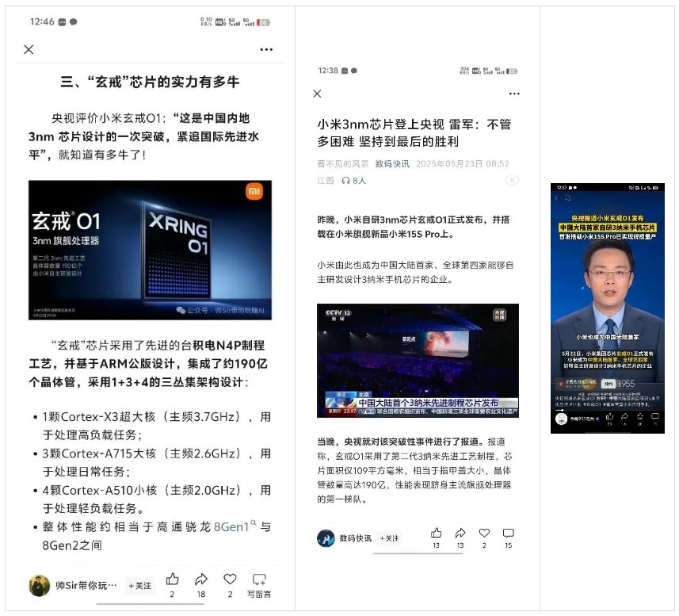Viewport: 679px width, 616px height.
Task: Tap the 12:38 clock in the status bar
Action: [x=328, y=71]
